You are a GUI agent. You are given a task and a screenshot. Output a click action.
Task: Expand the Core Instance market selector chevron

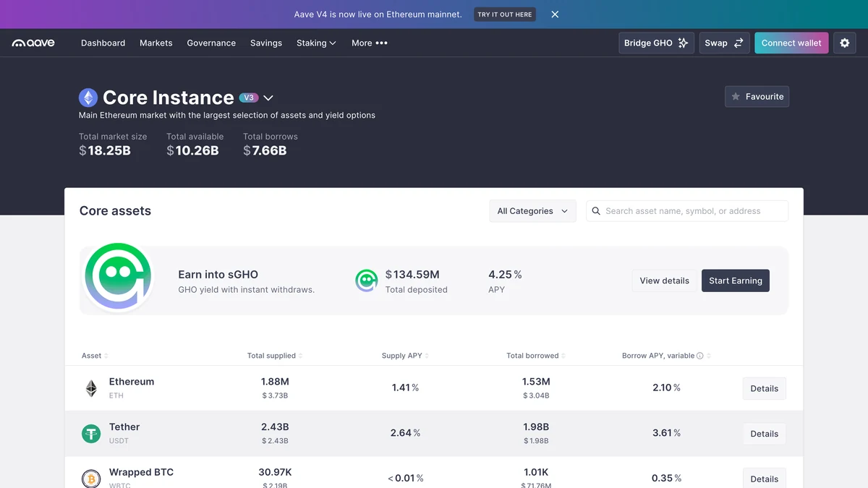pyautogui.click(x=268, y=98)
